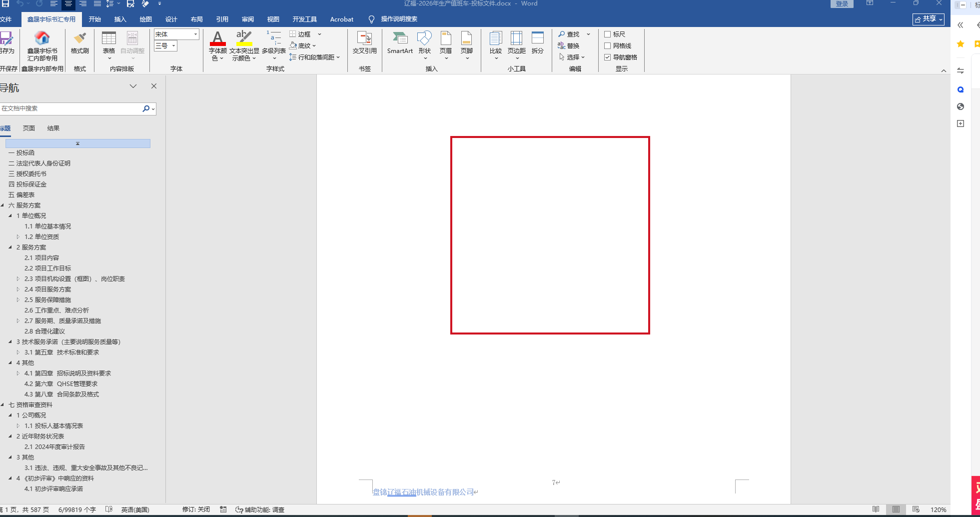Open the 引用 References ribbon tab
The image size is (980, 517).
click(x=222, y=19)
